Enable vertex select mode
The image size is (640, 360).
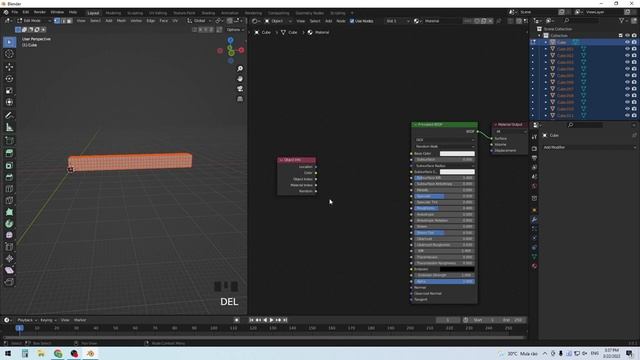[57, 21]
